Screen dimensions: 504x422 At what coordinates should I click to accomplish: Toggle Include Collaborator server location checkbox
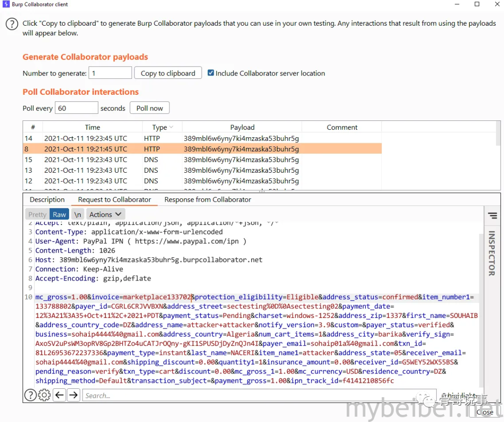tap(210, 73)
